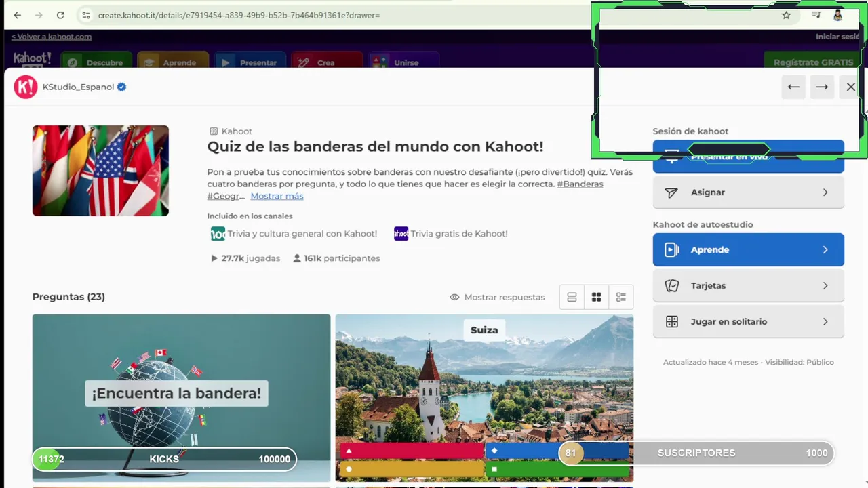Open the browser profile avatar

tap(838, 15)
